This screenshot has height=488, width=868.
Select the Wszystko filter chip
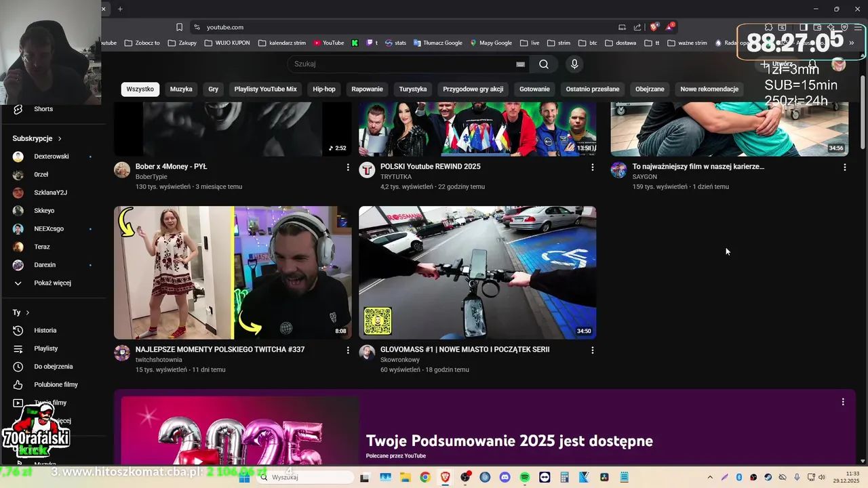(140, 89)
